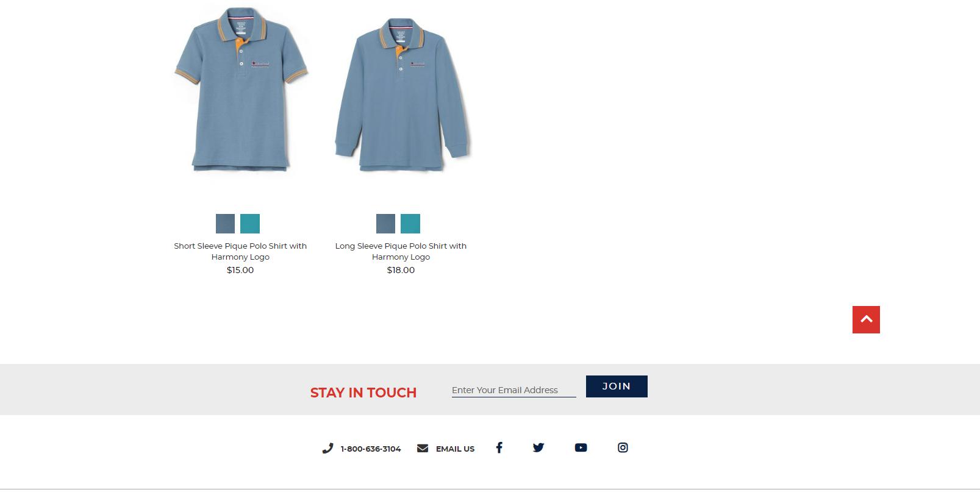Click the JOIN newsletter button
The width and height of the screenshot is (980, 498).
(617, 386)
